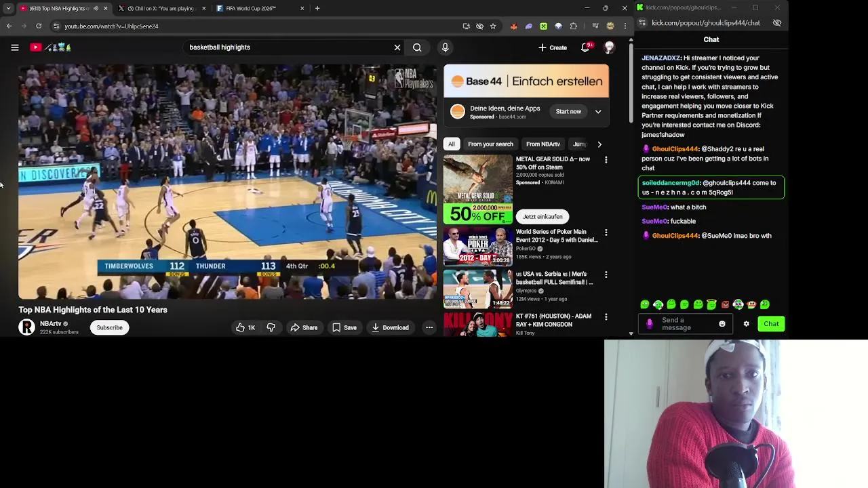Viewport: 868px width, 488px height.
Task: Open Chrome three-dot menu
Action: point(625,26)
